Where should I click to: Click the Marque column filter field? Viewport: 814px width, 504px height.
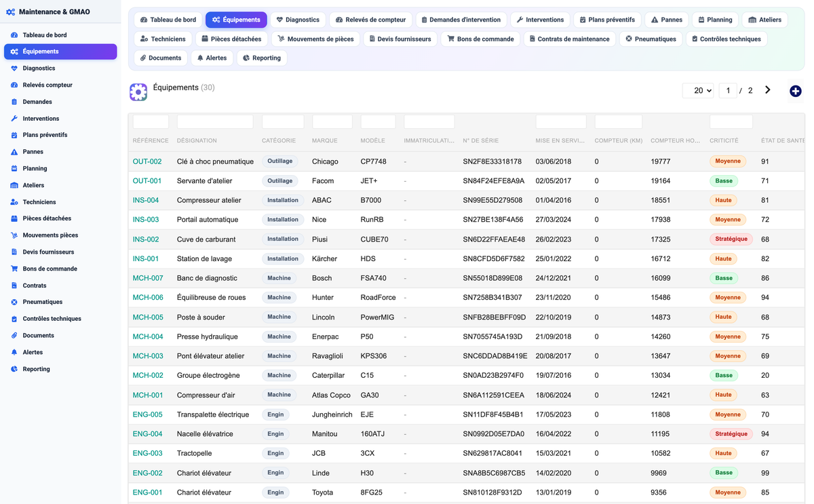332,121
